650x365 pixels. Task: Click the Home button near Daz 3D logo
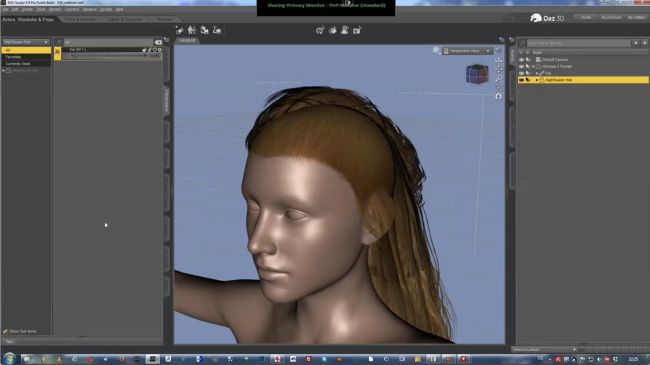(586, 17)
